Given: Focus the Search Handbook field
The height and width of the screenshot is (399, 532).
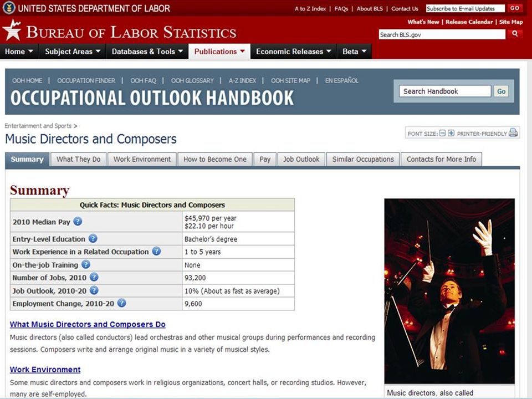Looking at the screenshot, I should click(445, 91).
